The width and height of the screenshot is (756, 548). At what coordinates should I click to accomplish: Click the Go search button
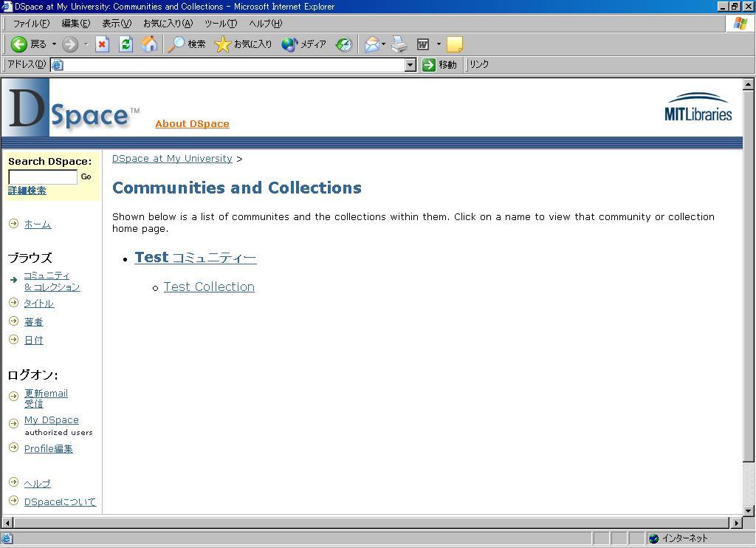click(x=86, y=177)
